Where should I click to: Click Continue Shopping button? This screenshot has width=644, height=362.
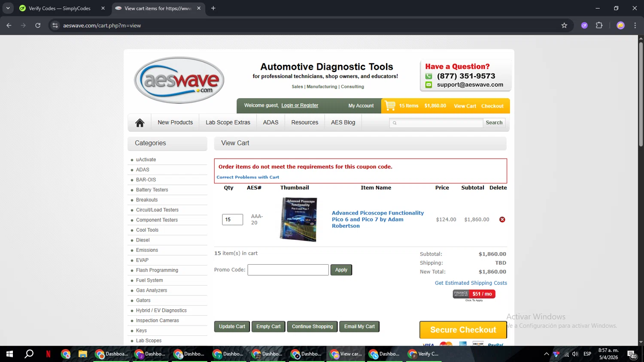312,326
